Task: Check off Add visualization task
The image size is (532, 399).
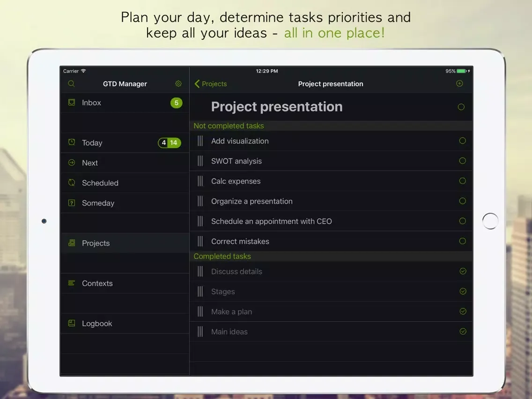Action: (462, 140)
